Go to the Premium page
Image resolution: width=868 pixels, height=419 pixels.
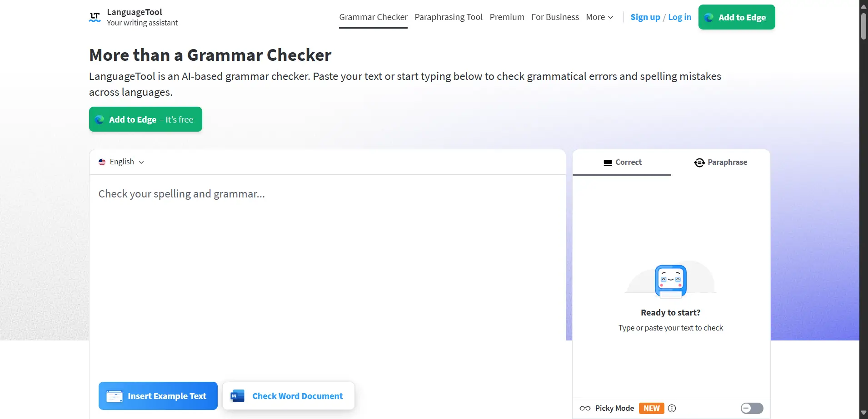[x=507, y=17]
